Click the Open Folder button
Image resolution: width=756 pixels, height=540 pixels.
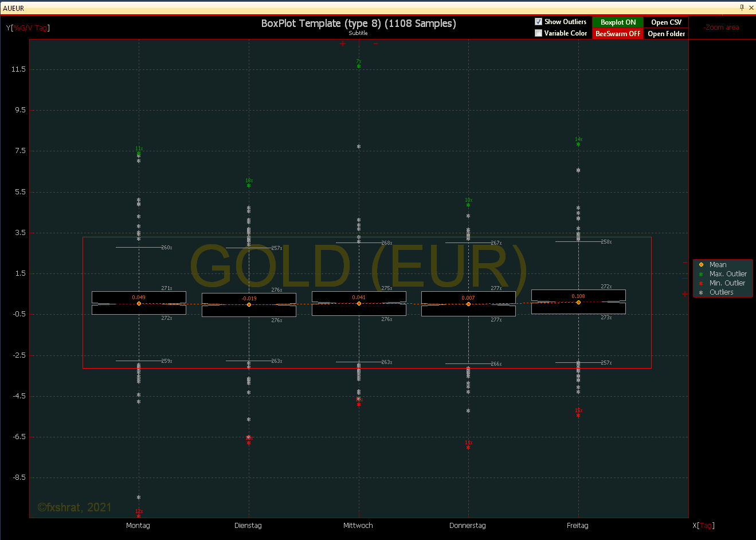666,34
